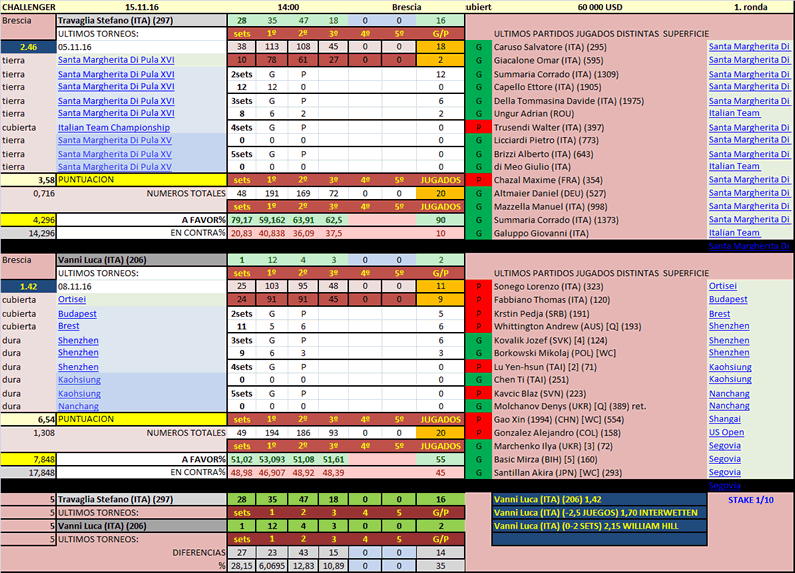Open Shenzhen link beside Whittington Andrew
795x573 pixels.
729,326
